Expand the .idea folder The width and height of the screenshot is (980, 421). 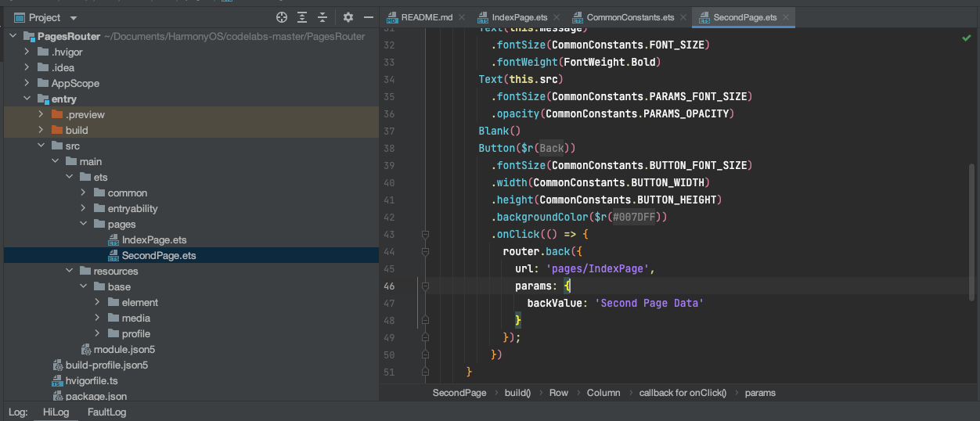coord(27,67)
